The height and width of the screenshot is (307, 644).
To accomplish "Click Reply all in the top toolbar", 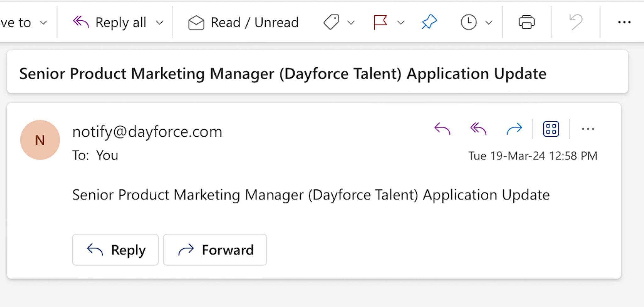I will (109, 22).
